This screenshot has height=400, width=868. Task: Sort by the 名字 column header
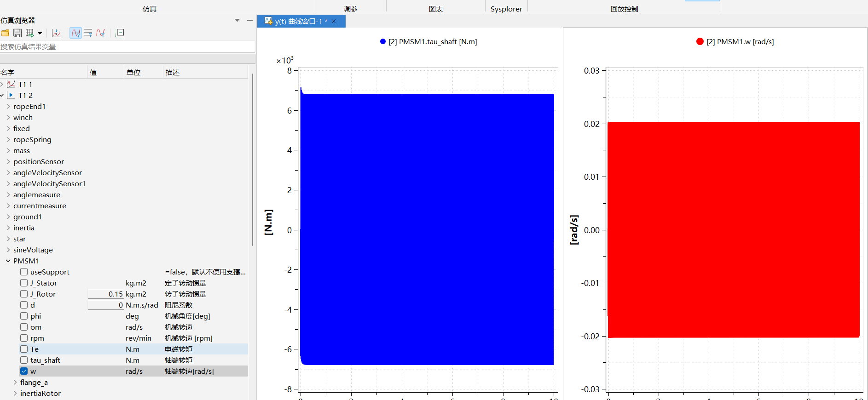pyautogui.click(x=44, y=72)
